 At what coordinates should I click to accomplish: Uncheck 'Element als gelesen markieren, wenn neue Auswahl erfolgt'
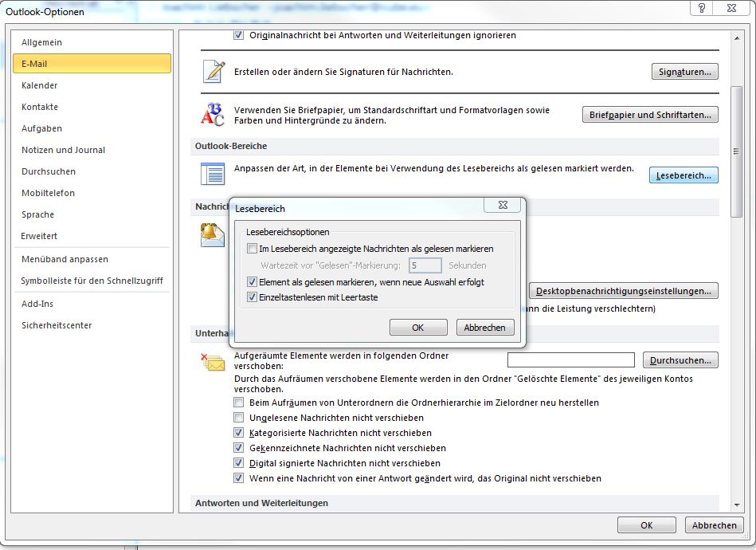(x=252, y=281)
